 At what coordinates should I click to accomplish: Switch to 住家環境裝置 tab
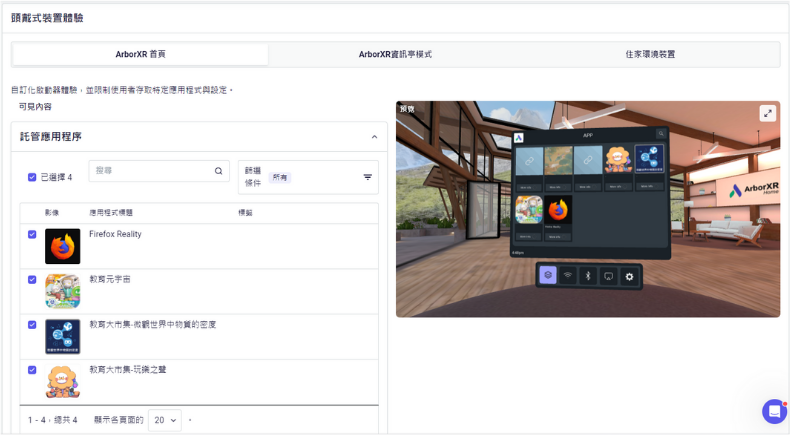643,54
